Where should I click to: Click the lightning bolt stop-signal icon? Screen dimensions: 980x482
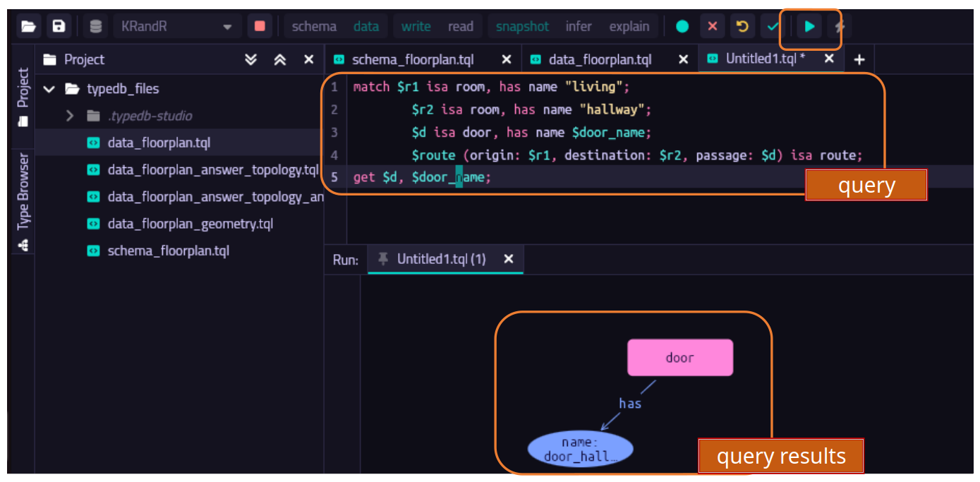tap(839, 27)
